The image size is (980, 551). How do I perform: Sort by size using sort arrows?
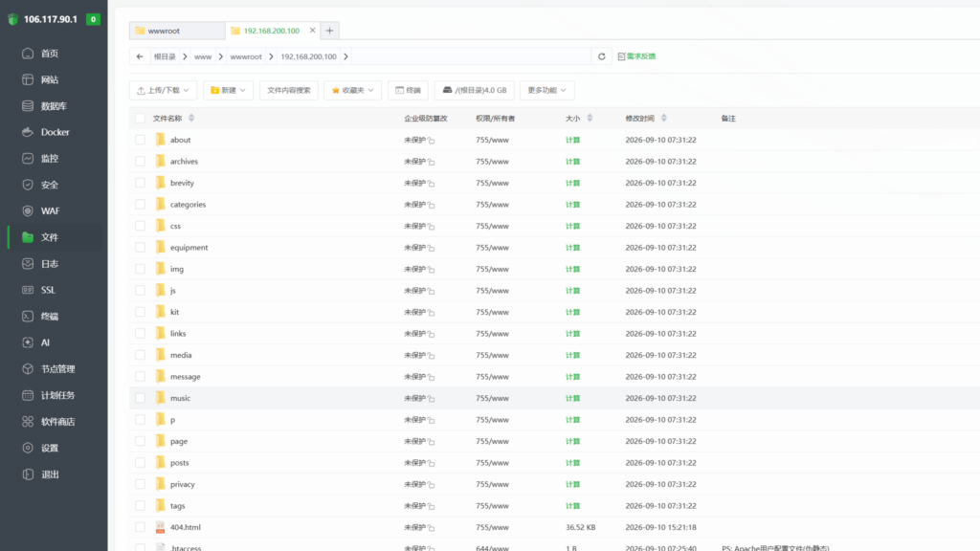click(590, 118)
